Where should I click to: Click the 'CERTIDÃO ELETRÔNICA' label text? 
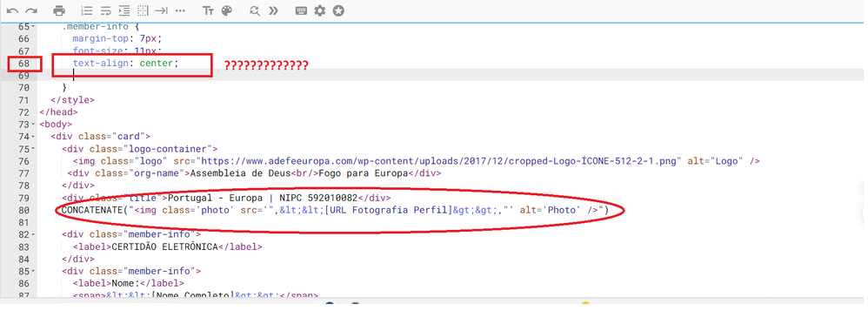tap(164, 246)
